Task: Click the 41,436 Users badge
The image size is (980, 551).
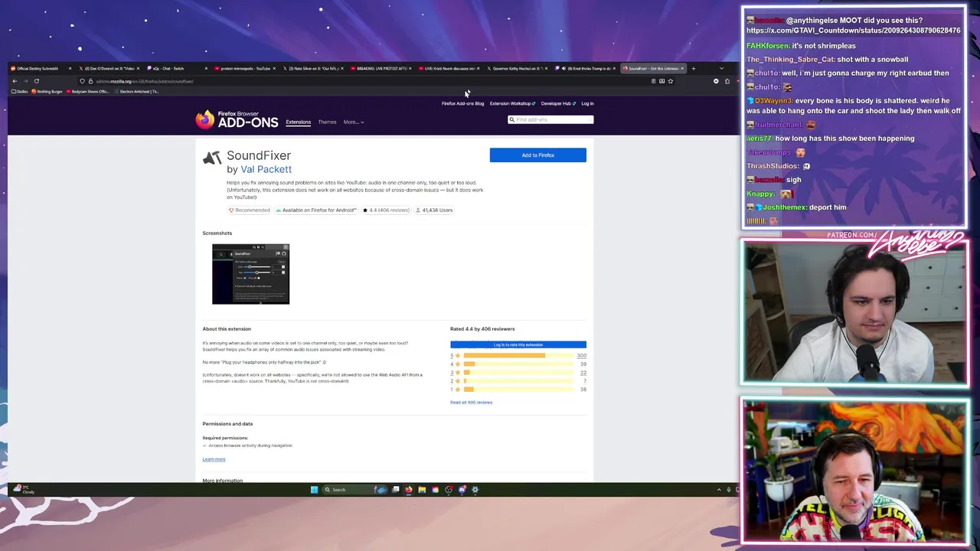Action: pos(434,210)
